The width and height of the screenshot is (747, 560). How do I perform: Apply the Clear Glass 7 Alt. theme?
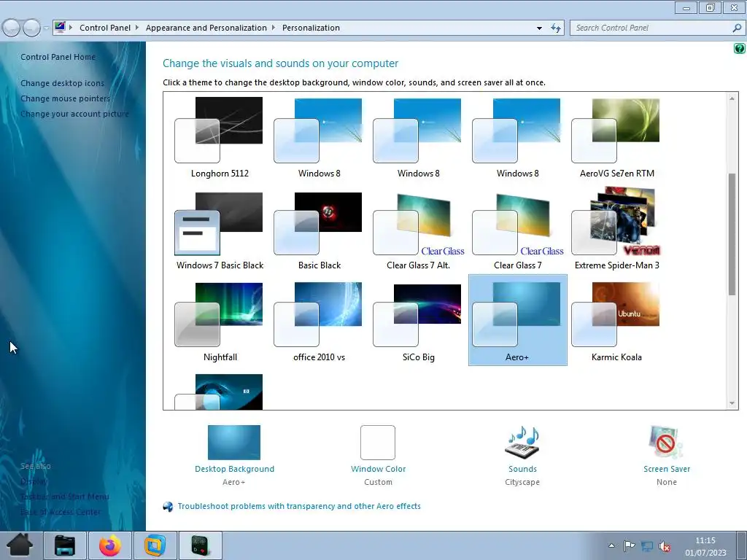(418, 230)
